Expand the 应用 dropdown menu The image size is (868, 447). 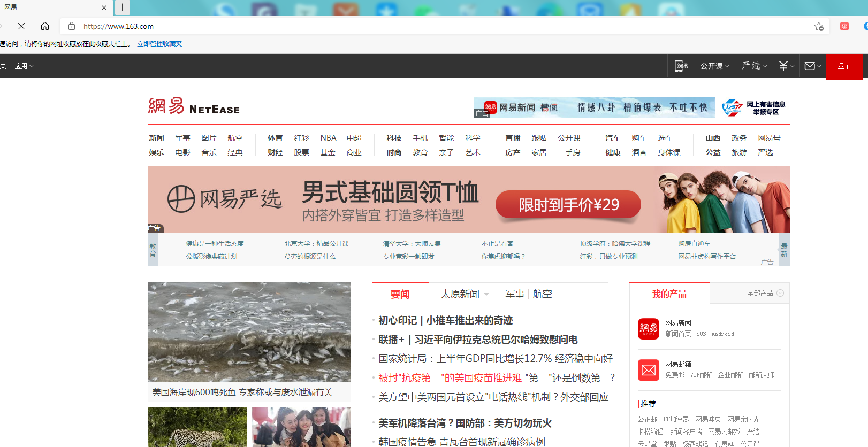24,66
